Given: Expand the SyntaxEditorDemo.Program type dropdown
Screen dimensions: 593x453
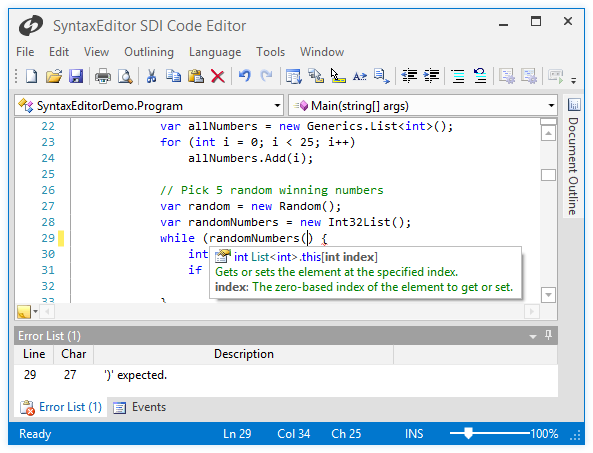Looking at the screenshot, I should pyautogui.click(x=278, y=105).
